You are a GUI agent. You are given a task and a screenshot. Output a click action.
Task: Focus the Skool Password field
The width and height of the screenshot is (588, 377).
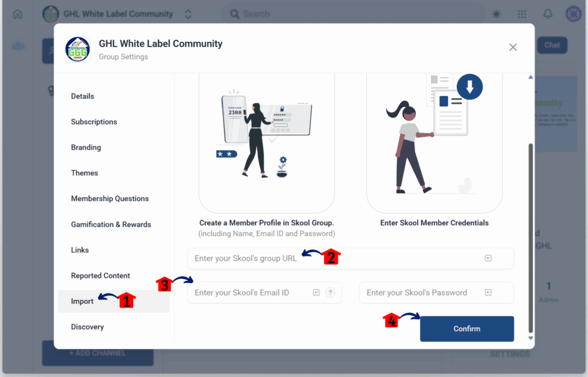(436, 293)
